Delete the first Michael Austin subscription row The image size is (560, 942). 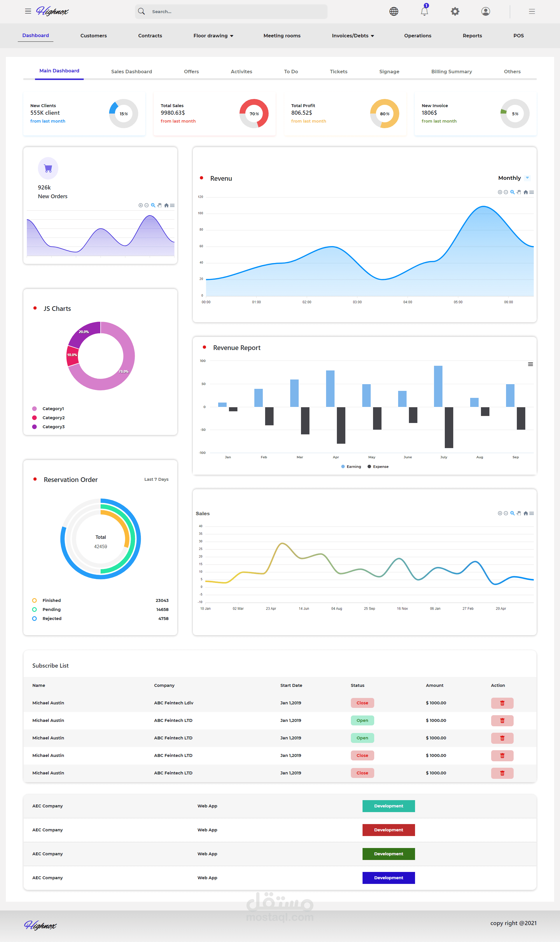click(502, 703)
